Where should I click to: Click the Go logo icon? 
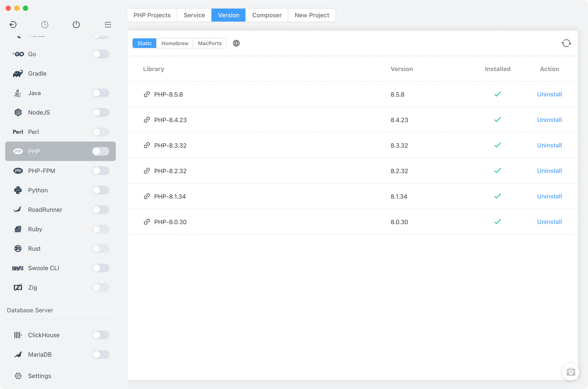tap(18, 54)
